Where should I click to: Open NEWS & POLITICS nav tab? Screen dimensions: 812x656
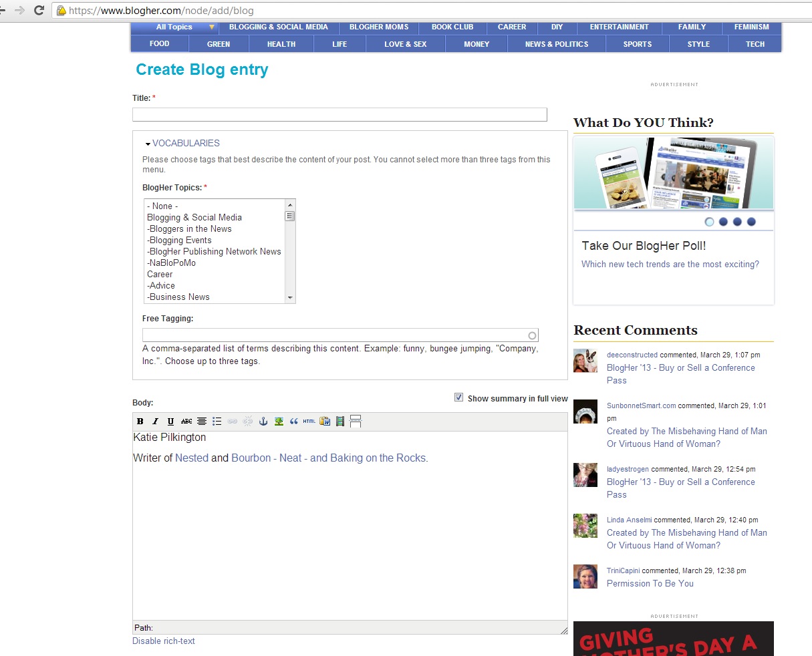click(x=557, y=44)
